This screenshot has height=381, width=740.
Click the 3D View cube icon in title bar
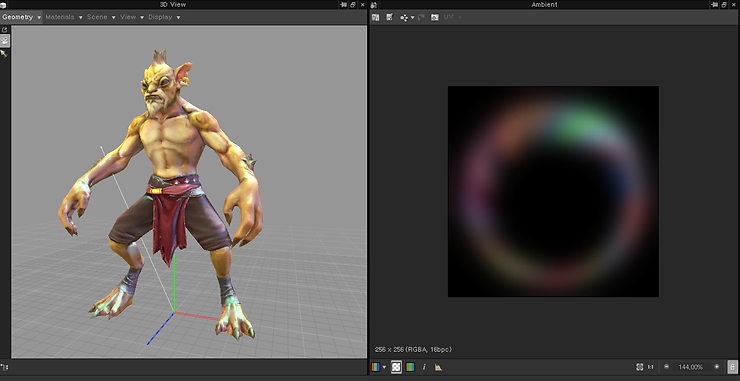coord(4,5)
